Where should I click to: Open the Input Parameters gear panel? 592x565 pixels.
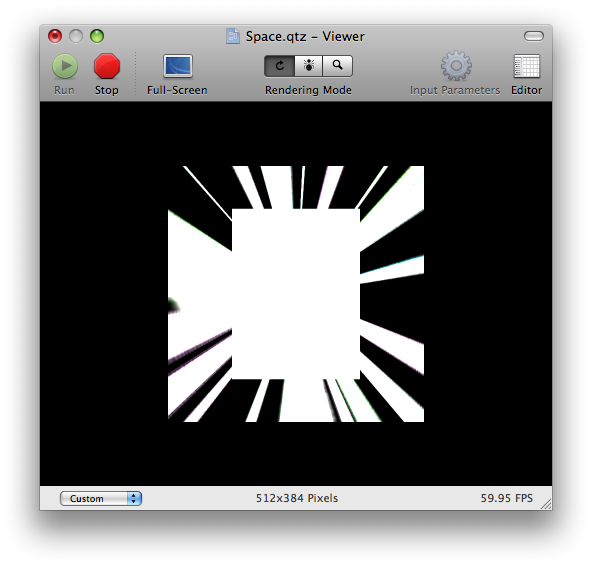[x=456, y=66]
